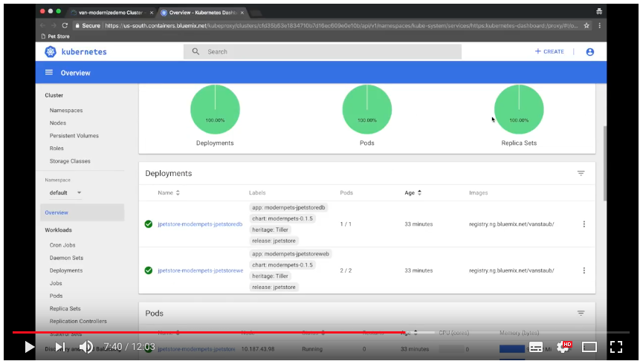Viewport: 643px width, 364px height.
Task: Open Storage Classes in sidebar
Action: (70, 161)
